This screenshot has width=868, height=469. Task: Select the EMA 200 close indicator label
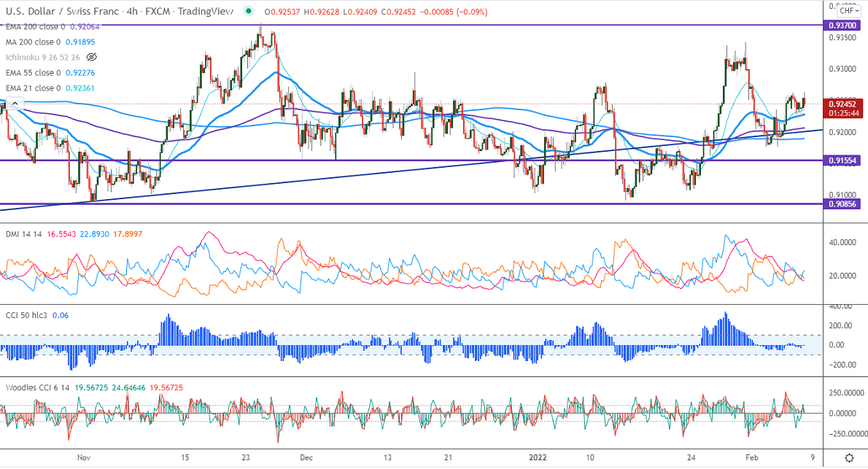tap(35, 26)
